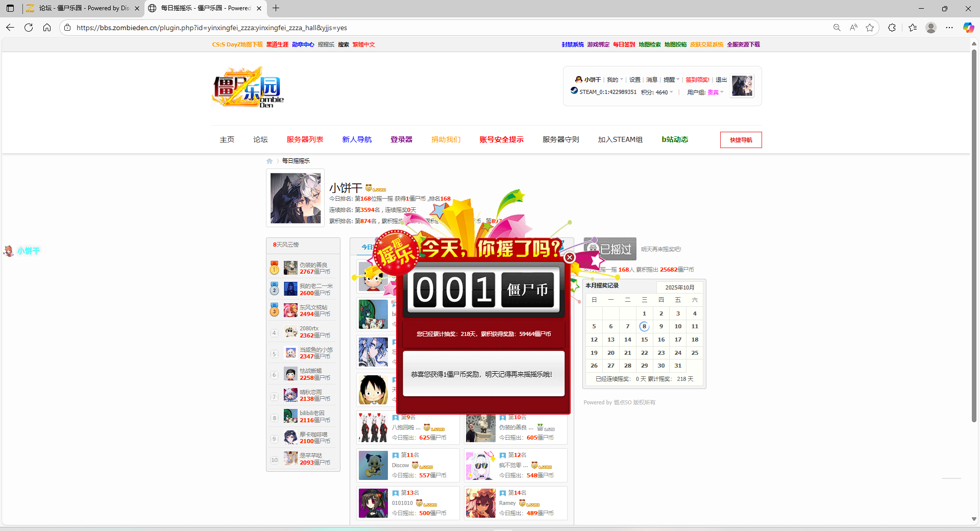Image resolution: width=980 pixels, height=531 pixels.
Task: Open the 服务器列表 navigation item
Action: tap(305, 139)
